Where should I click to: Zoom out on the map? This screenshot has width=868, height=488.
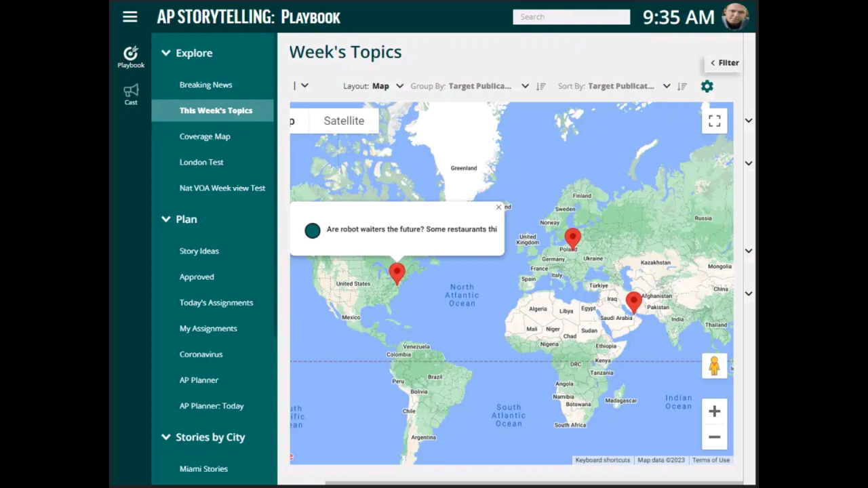[x=714, y=437]
